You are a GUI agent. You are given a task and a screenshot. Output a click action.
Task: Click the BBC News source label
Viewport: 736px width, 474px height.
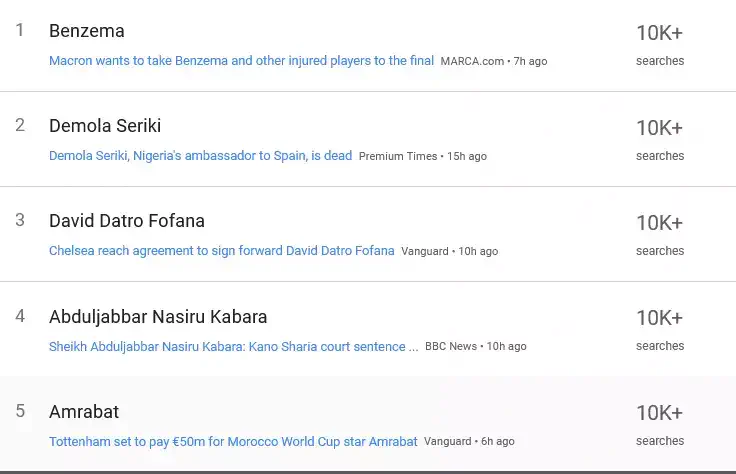451,346
